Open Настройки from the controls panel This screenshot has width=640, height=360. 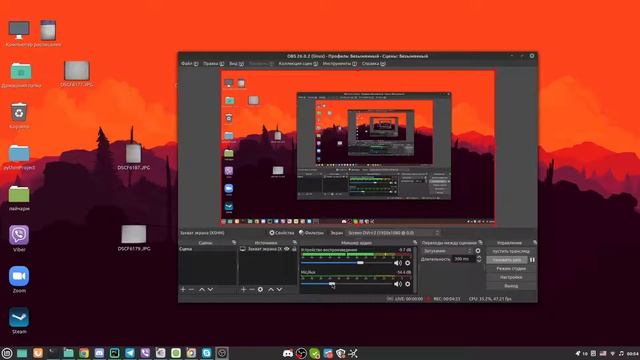511,277
